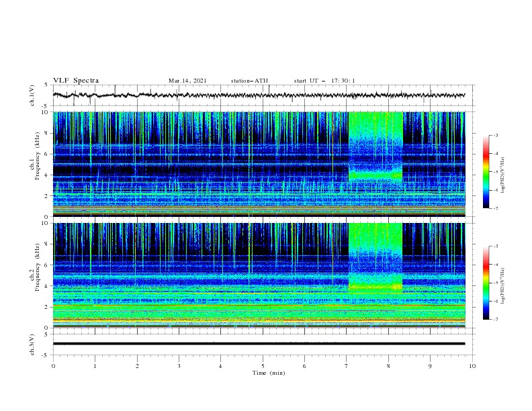Viewport: 532px width, 411px height.
Task: Click the "-3" label on ch.1 colorbar
Action: 496,135
